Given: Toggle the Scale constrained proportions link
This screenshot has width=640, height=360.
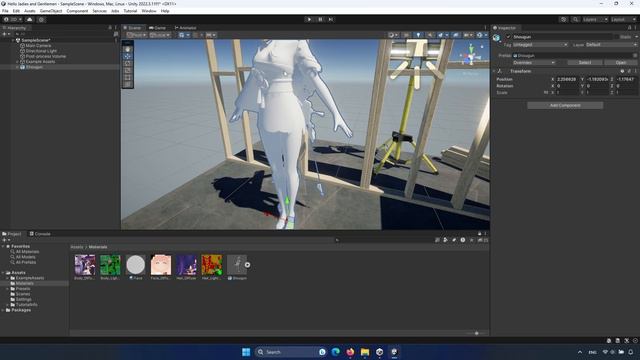Looking at the screenshot, I should click(x=546, y=93).
